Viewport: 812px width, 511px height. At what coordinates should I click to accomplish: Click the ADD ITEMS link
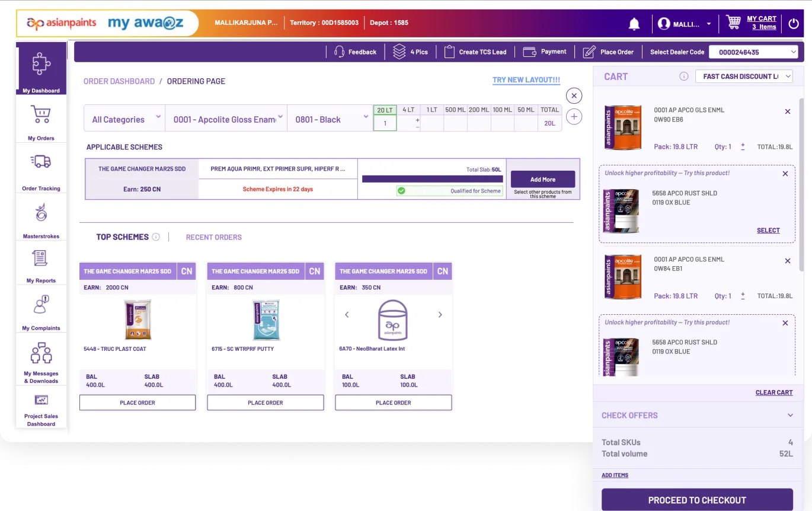click(x=615, y=475)
